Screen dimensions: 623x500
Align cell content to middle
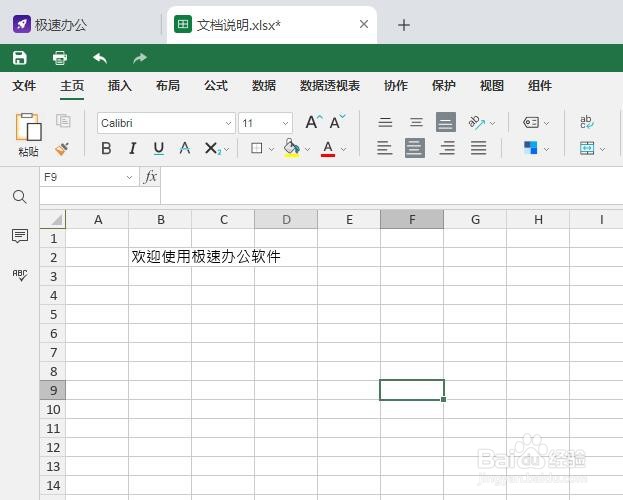pyautogui.click(x=416, y=122)
